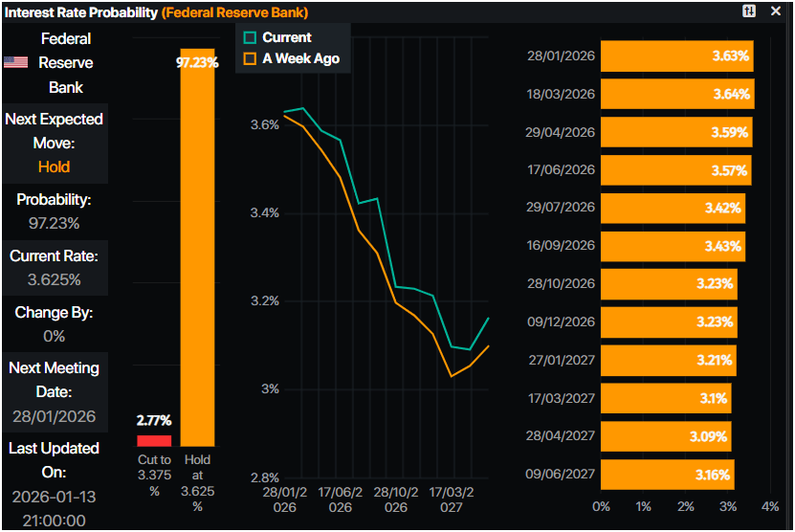
Task: Select the 28/10/2026 bar showing 3.23%
Action: click(668, 284)
